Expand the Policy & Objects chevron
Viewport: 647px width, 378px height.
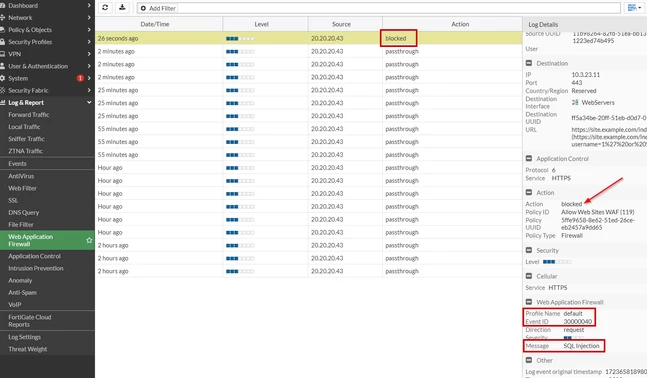(89, 30)
